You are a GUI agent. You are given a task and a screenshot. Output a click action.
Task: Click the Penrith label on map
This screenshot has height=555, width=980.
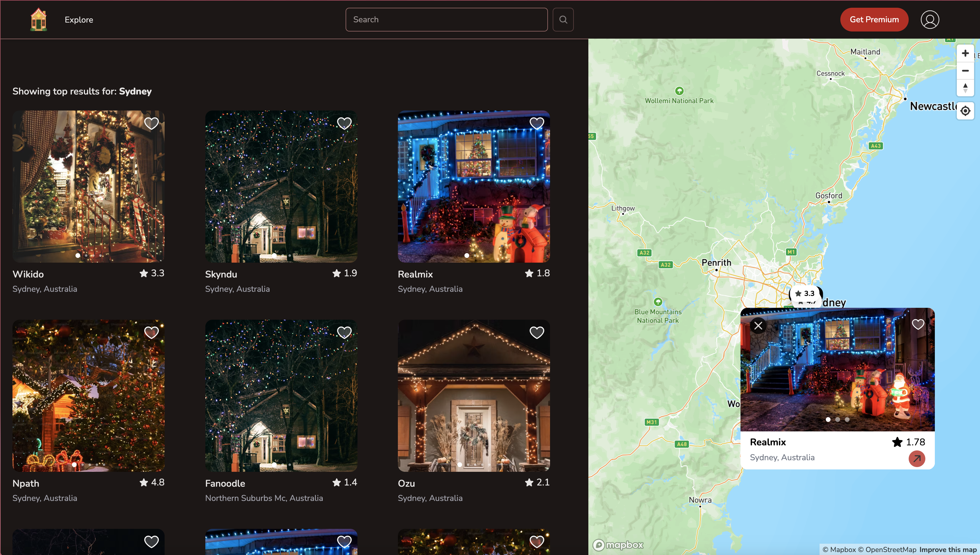[716, 263]
